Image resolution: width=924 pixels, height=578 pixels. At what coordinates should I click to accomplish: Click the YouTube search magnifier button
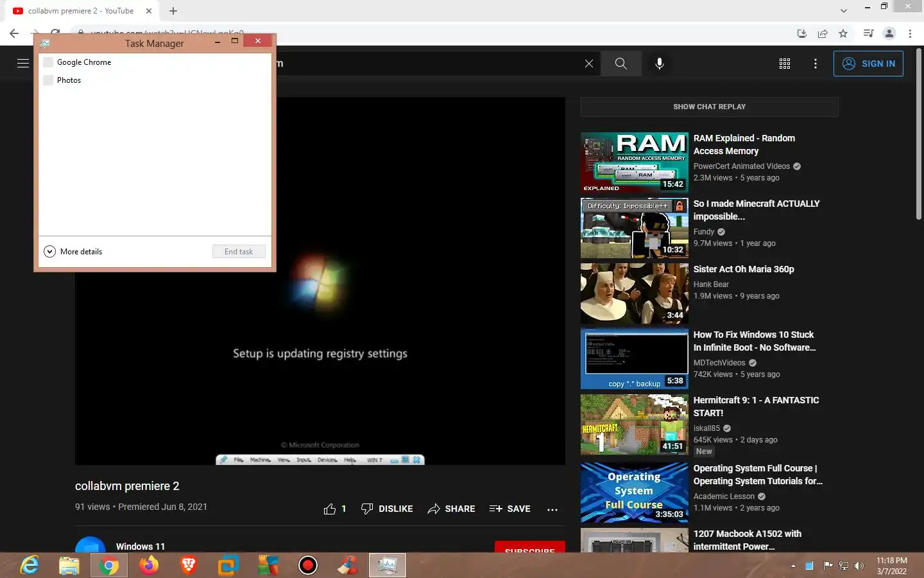[621, 63]
